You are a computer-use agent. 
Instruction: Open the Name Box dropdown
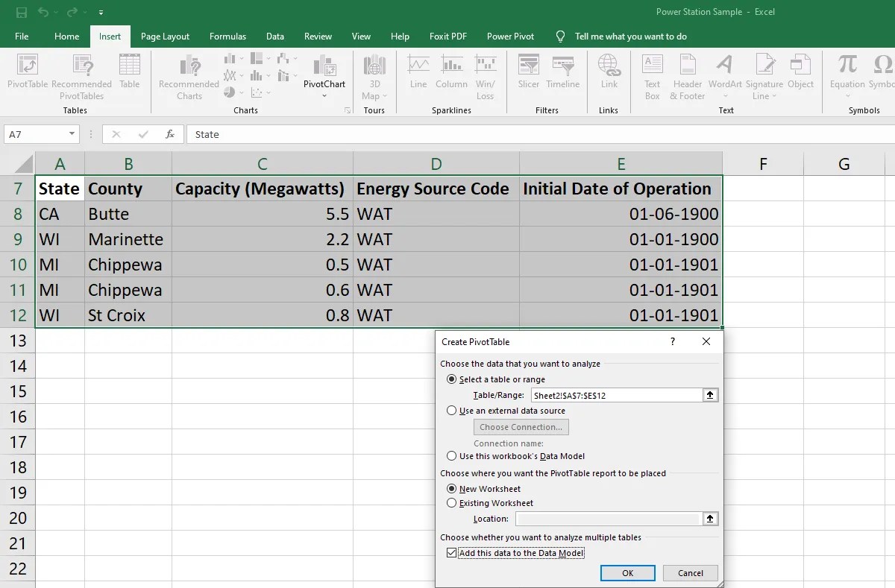(x=72, y=134)
